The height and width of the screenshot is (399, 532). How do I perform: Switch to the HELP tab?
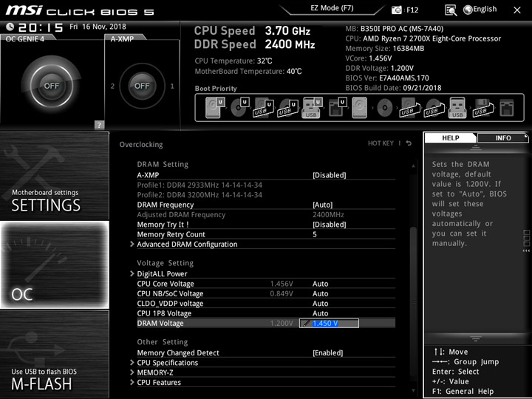tap(450, 137)
